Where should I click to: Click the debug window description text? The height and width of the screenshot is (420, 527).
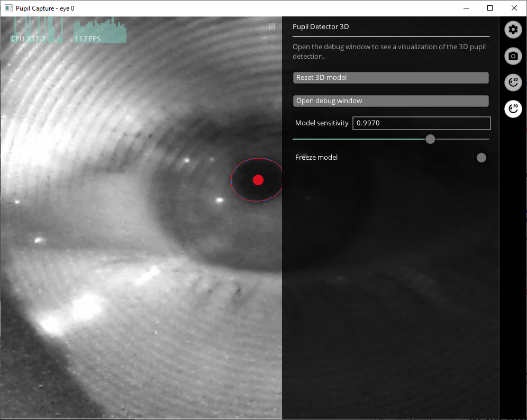click(389, 51)
